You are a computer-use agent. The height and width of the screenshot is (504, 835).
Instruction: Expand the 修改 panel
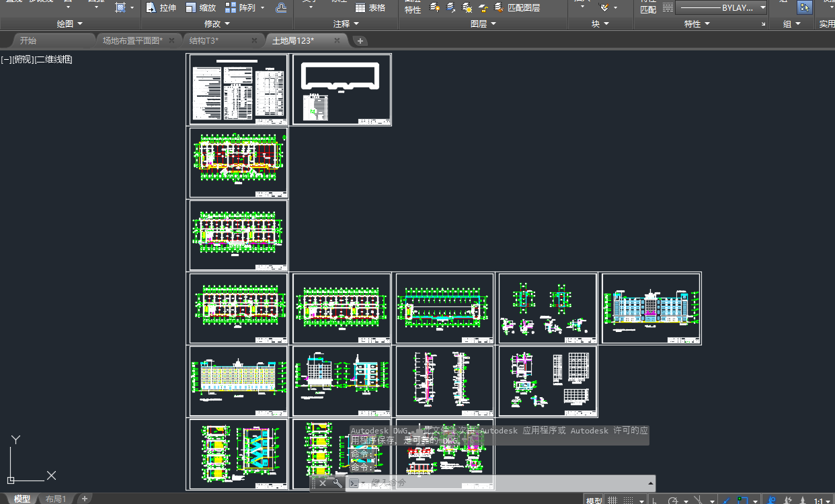pyautogui.click(x=217, y=24)
